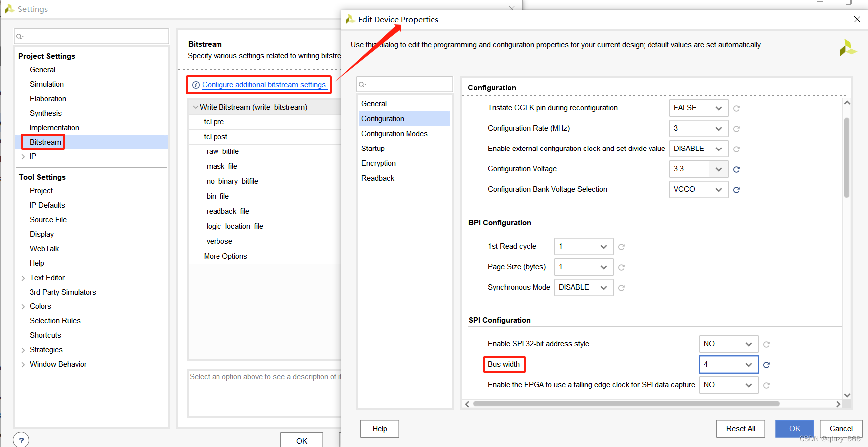868x447 pixels.
Task: Reset Configuration Voltage to default
Action: click(x=736, y=169)
